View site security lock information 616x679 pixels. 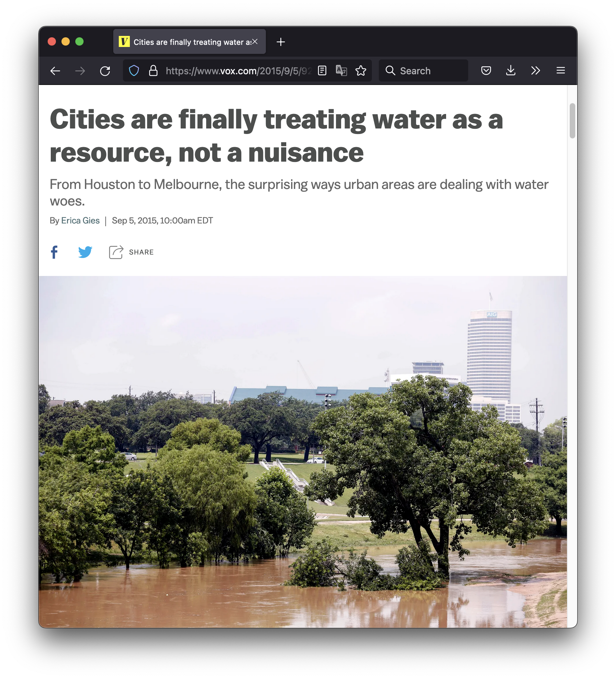coord(153,71)
